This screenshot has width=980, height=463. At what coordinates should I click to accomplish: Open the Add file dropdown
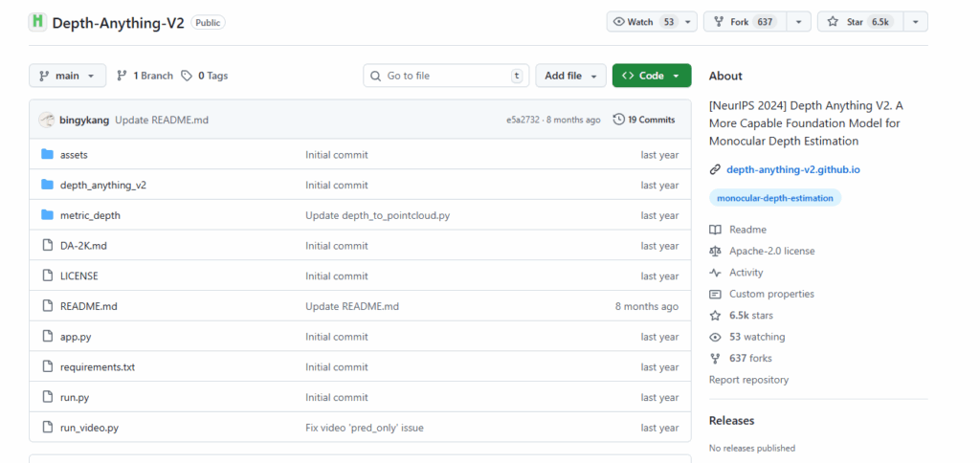click(x=570, y=76)
